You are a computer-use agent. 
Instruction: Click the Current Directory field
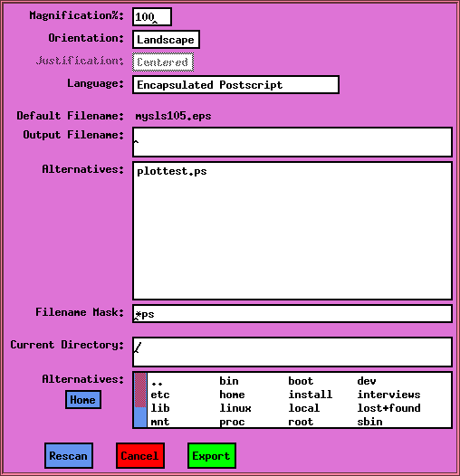292,352
